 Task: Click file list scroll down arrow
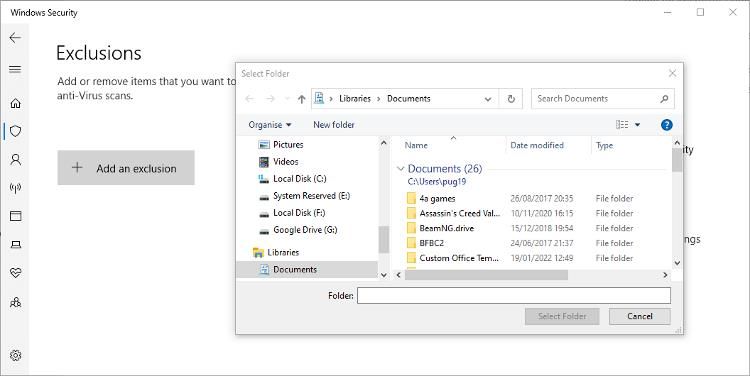(677, 263)
